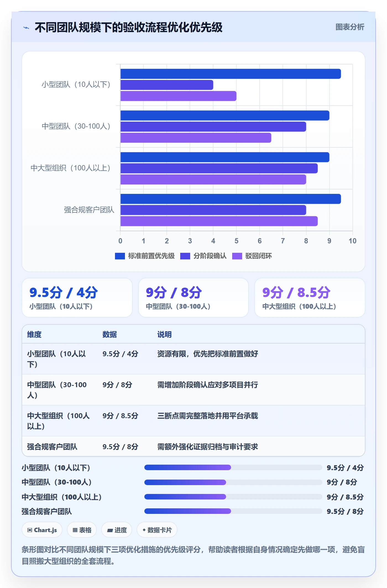Open the 9分 / 8.5分 large-organization stat card
Screen dimensions: 387x588
(310, 298)
